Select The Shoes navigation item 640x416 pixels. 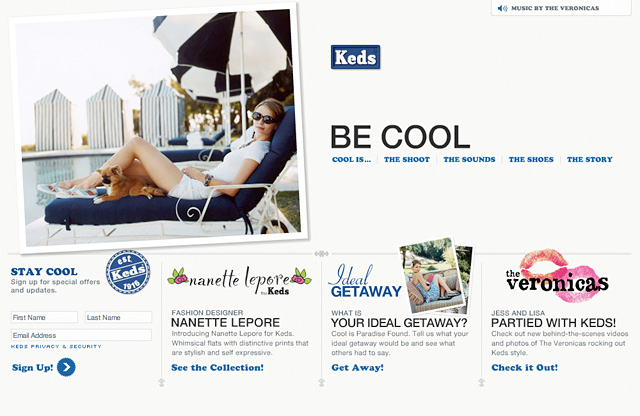coord(531,160)
